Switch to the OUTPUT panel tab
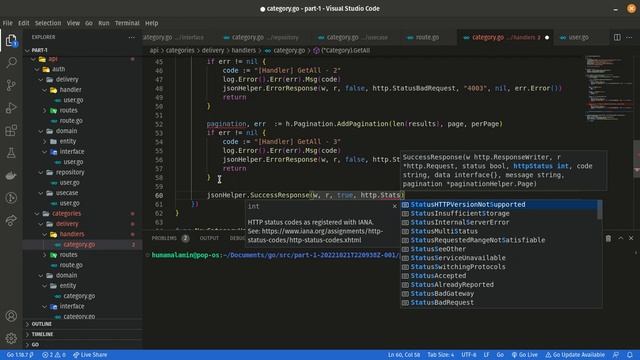The width and height of the screenshot is (640, 360). pos(209,238)
